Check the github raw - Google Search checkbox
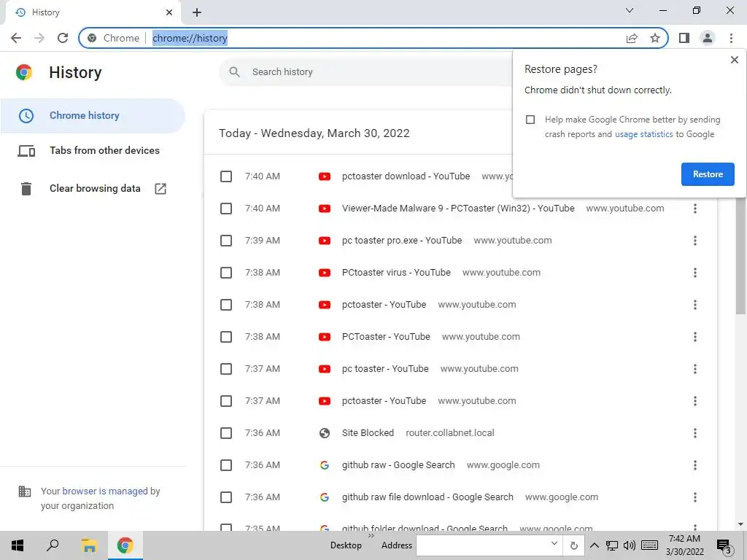 [226, 465]
